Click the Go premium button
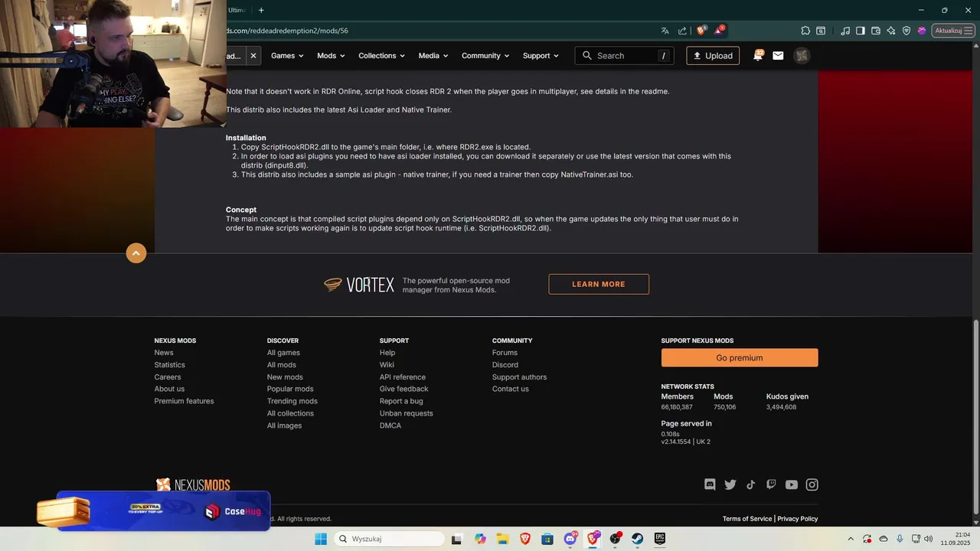This screenshot has width=980, height=551. (x=740, y=357)
